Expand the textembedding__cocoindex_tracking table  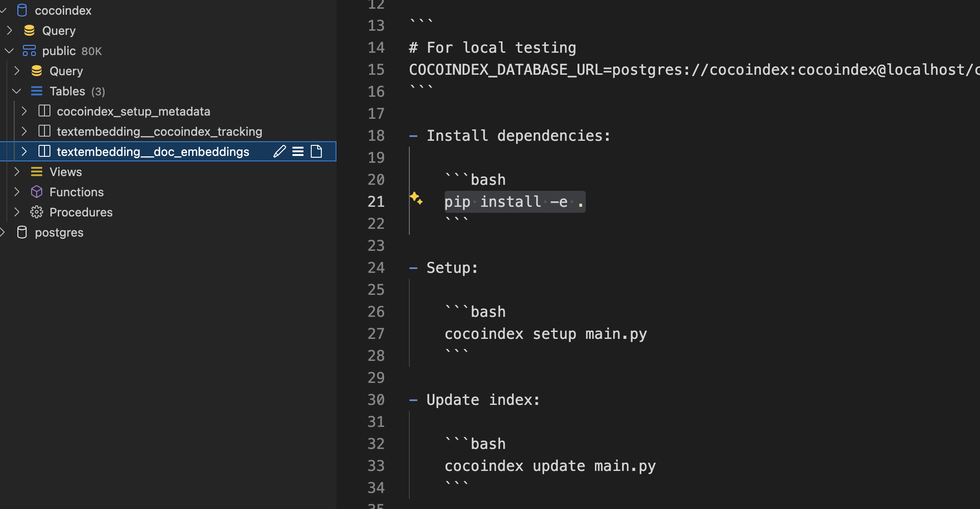coord(24,131)
